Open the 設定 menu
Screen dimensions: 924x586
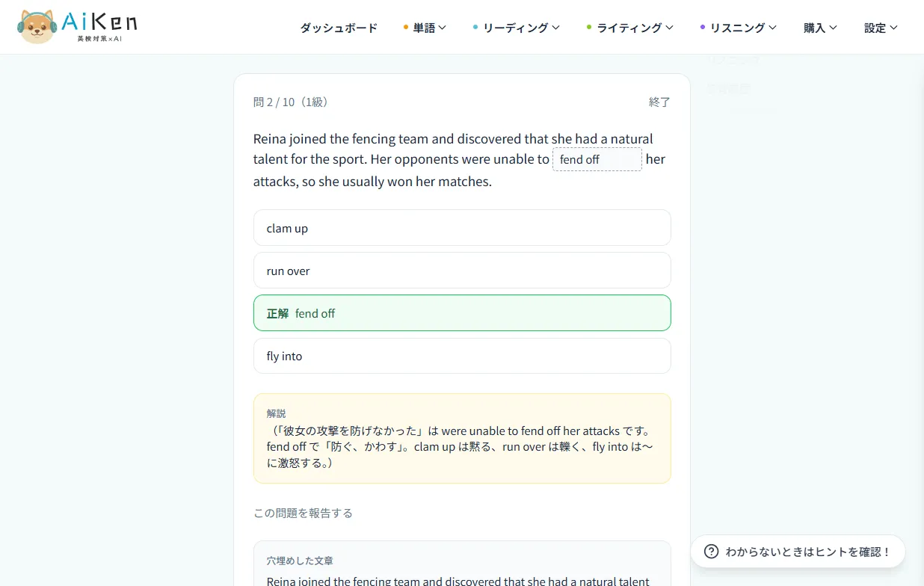(x=881, y=28)
